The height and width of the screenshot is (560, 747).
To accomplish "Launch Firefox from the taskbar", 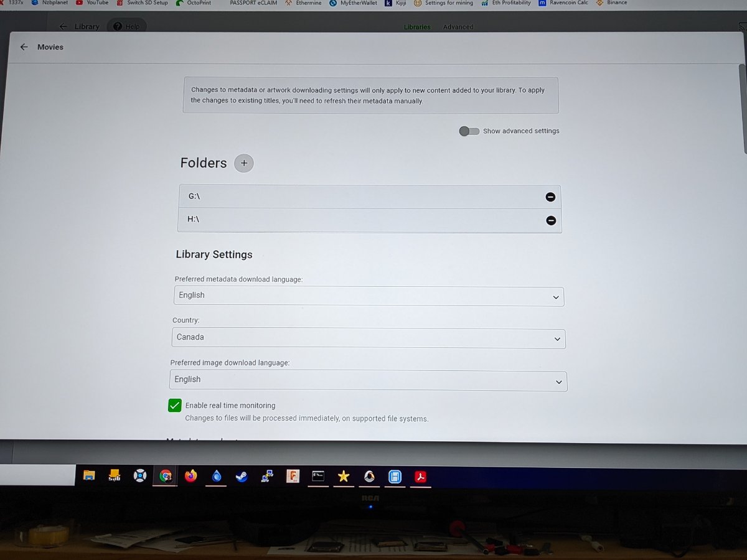I will point(191,476).
